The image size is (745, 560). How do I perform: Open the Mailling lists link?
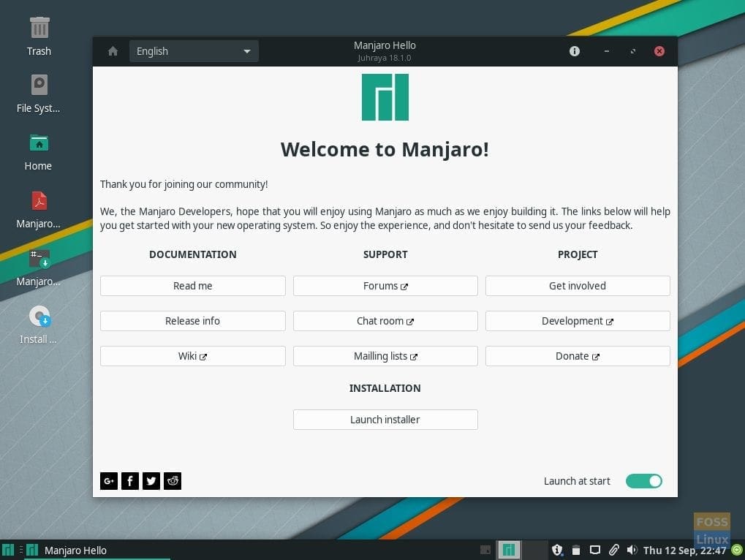click(385, 356)
